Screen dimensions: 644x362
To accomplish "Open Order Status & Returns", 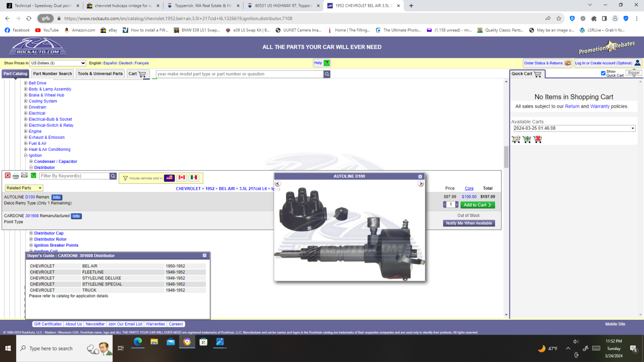I will 547,63.
